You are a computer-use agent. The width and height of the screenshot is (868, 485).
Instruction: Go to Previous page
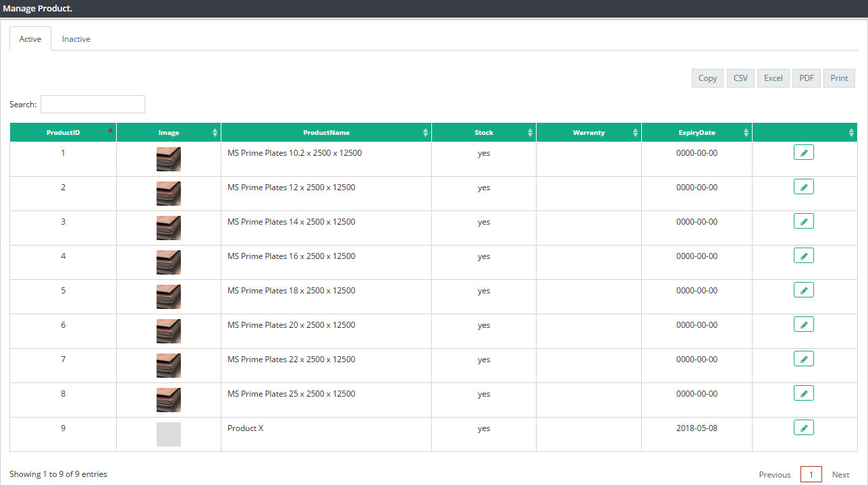point(774,474)
